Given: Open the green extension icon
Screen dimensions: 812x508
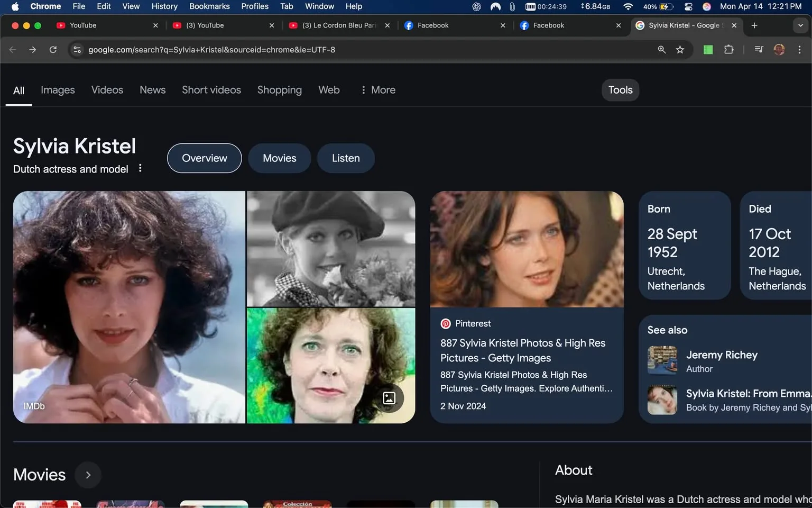Looking at the screenshot, I should pyautogui.click(x=708, y=50).
